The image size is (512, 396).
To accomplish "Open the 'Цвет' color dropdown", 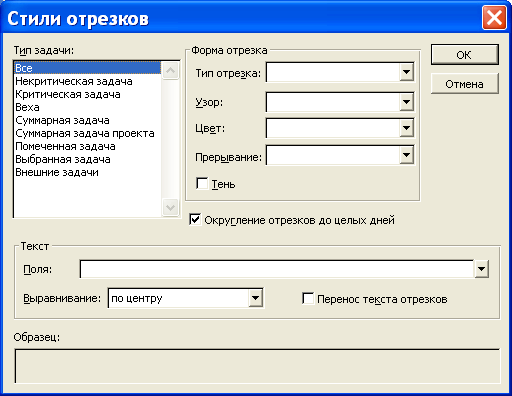I will (406, 128).
